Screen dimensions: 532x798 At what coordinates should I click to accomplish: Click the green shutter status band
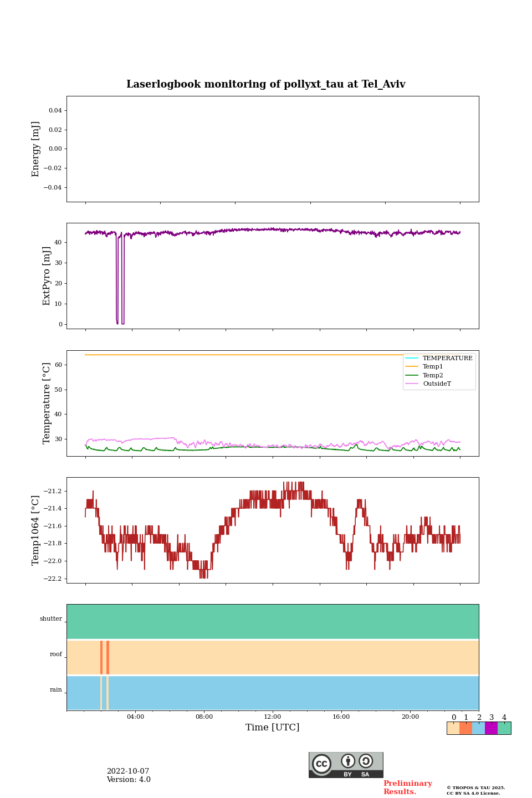tap(273, 622)
